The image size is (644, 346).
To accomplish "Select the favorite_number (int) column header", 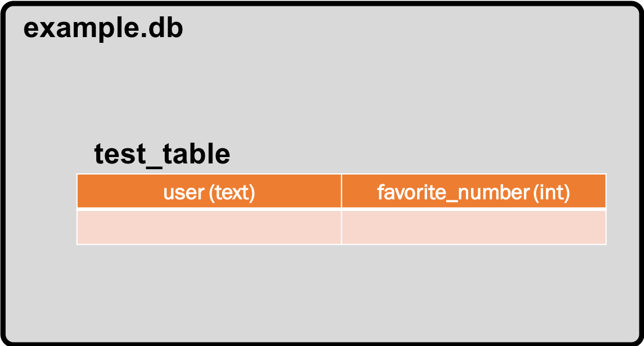I will point(473,191).
